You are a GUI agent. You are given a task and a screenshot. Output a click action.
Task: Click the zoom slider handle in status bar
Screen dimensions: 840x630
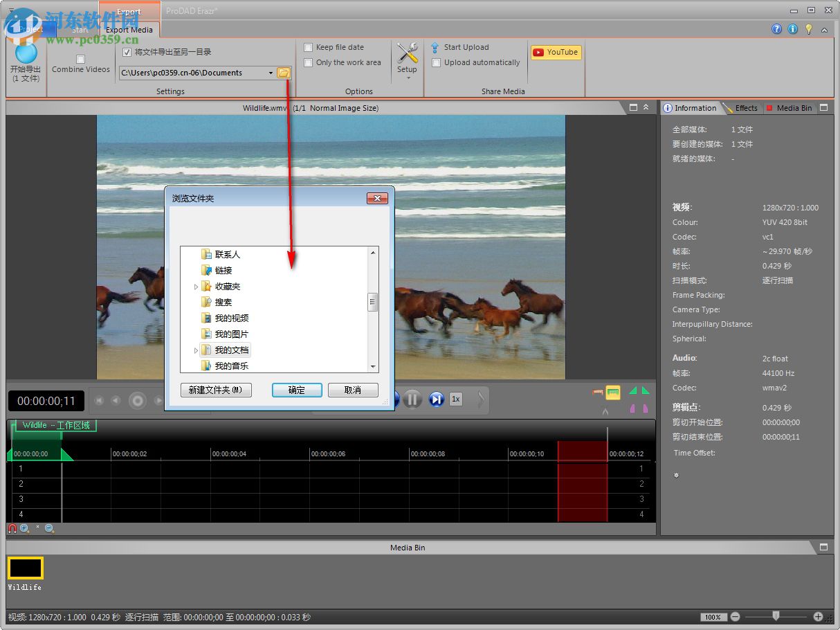pyautogui.click(x=776, y=615)
